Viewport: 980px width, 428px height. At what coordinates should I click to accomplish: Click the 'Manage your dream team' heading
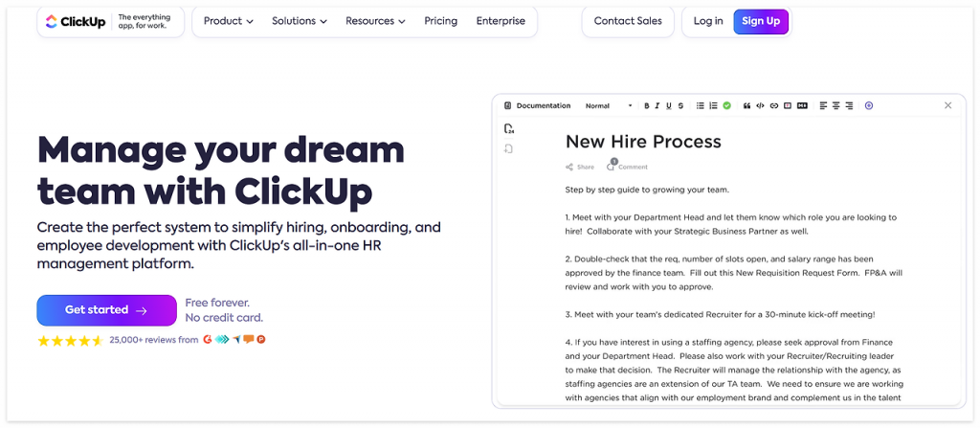coord(221,170)
